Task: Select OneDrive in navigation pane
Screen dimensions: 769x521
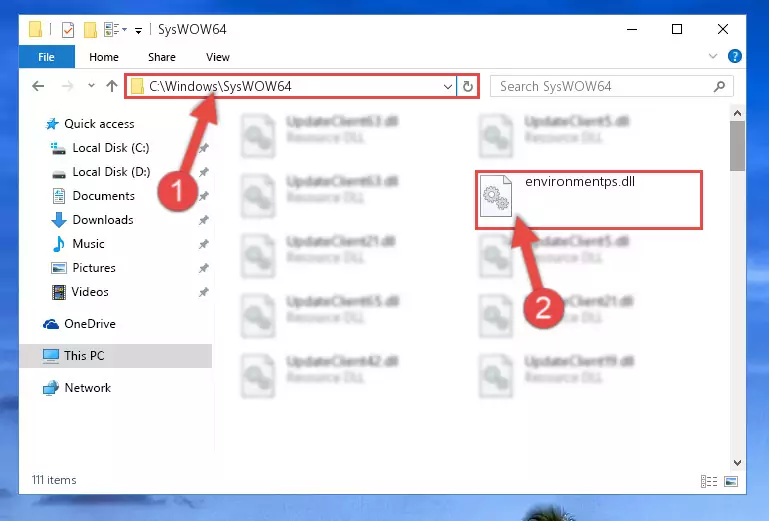Action: (90, 324)
